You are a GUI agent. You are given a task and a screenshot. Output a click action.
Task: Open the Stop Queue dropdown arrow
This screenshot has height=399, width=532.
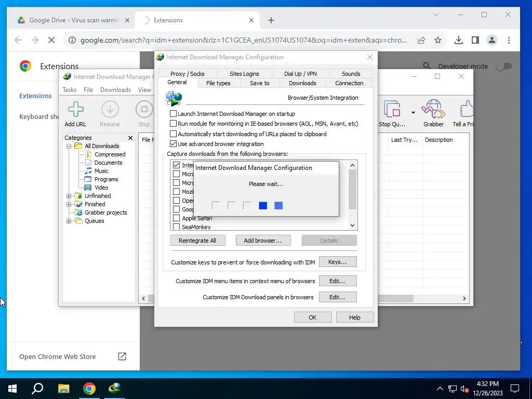[413, 113]
